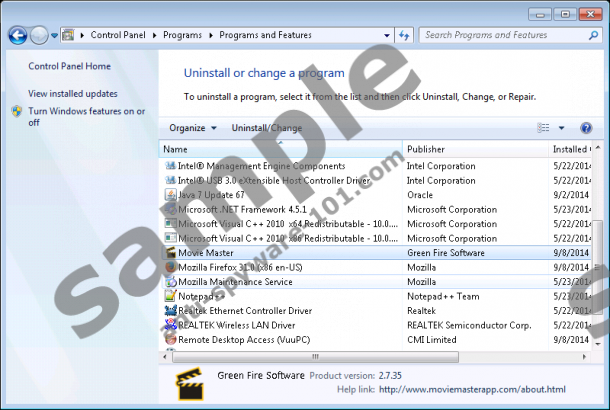The image size is (610, 410).
Task: Open the View installed updates link
Action: (x=73, y=93)
